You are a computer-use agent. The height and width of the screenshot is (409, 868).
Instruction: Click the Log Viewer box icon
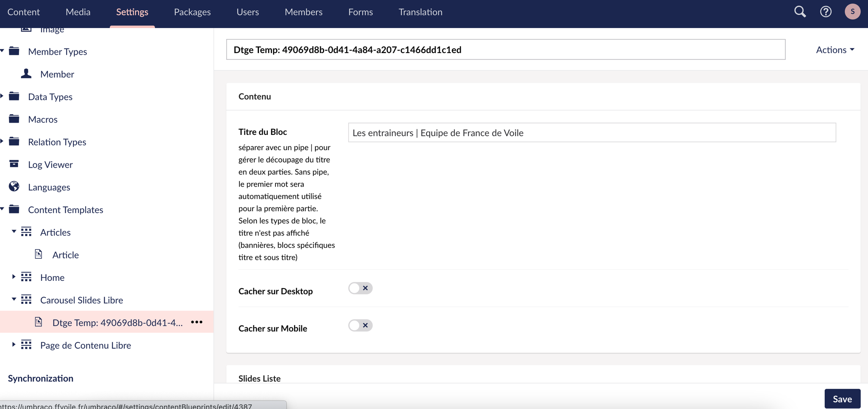tap(14, 164)
